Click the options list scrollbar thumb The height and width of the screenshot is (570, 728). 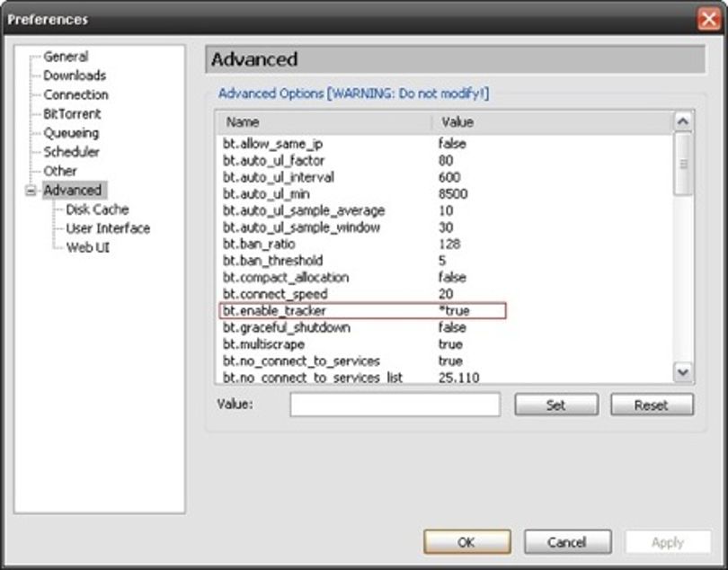[682, 164]
